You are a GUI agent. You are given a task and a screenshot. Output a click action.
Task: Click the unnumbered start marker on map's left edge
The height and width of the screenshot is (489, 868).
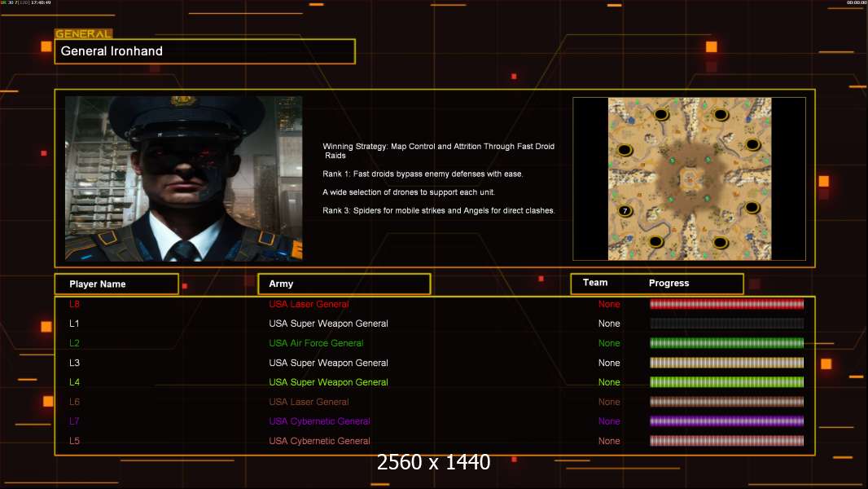(x=625, y=150)
